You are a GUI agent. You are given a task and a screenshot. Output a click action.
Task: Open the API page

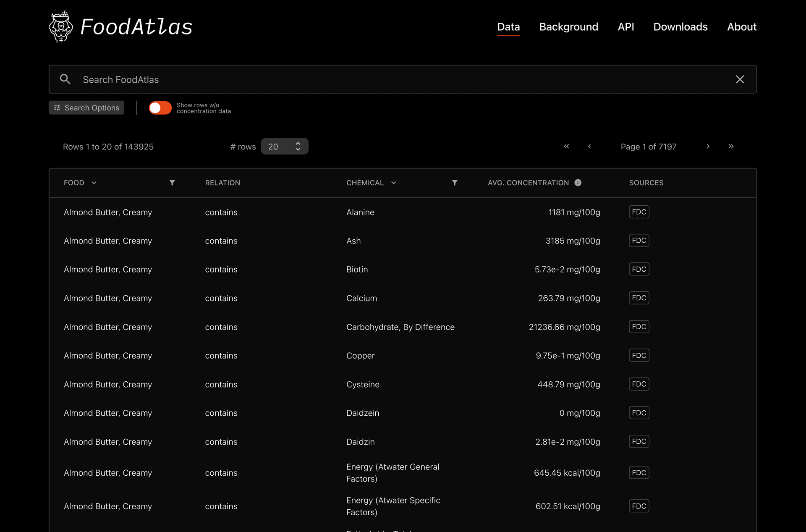626,26
